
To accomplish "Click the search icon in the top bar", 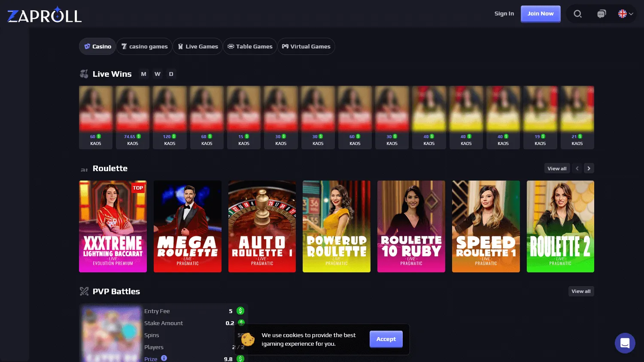I will click(x=577, y=14).
